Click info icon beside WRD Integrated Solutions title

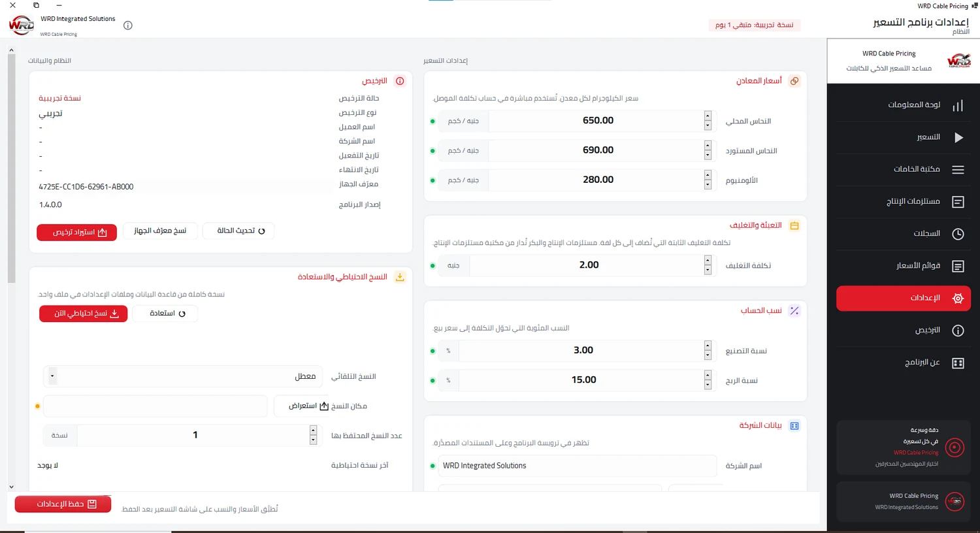pyautogui.click(x=128, y=25)
